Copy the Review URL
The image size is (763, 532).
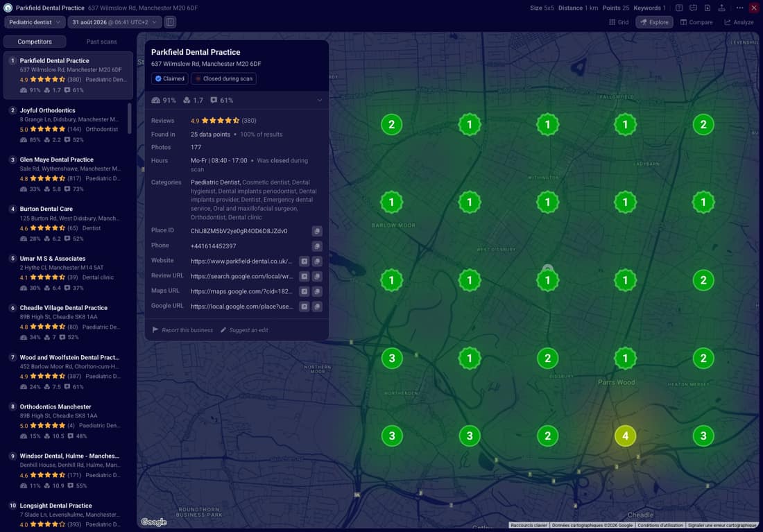coord(317,277)
